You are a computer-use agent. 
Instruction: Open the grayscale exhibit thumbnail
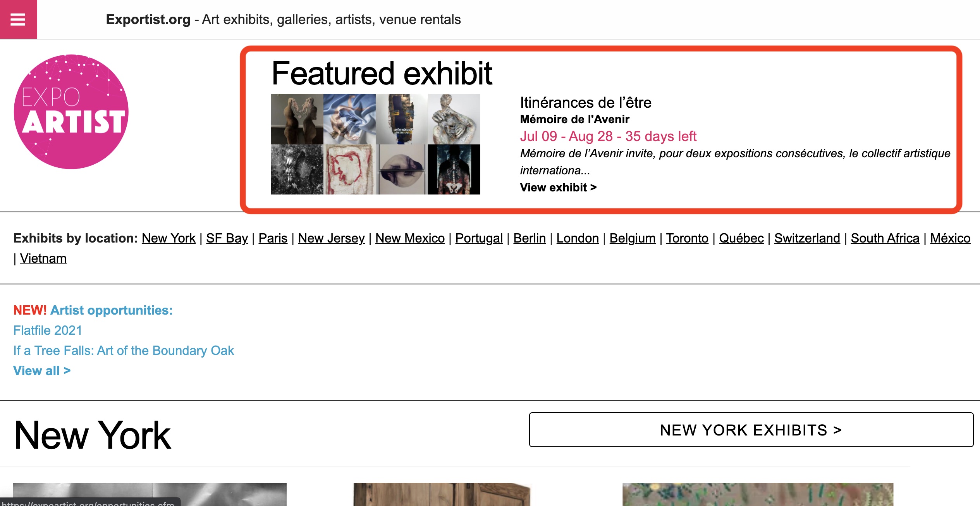click(x=150, y=494)
